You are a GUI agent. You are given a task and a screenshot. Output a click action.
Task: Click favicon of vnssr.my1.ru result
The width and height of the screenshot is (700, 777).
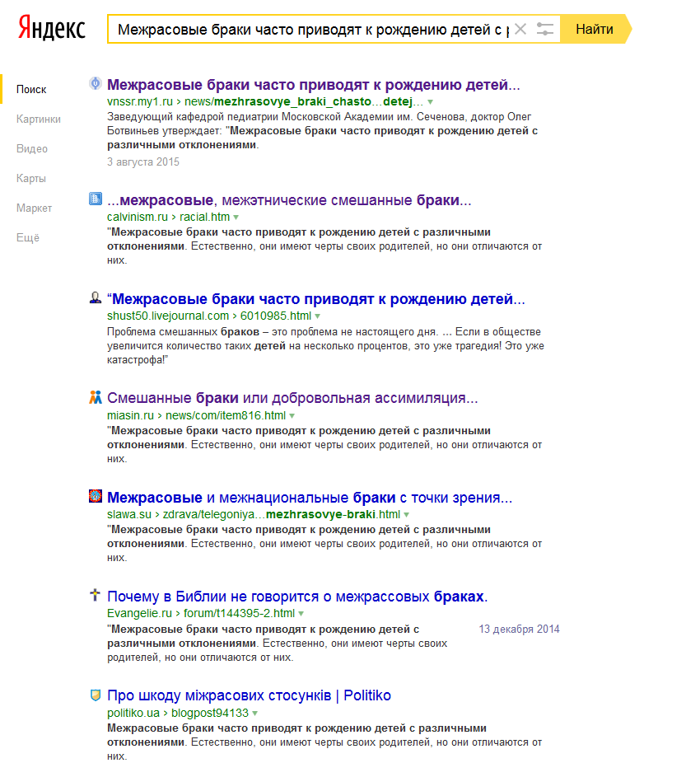coord(95,83)
